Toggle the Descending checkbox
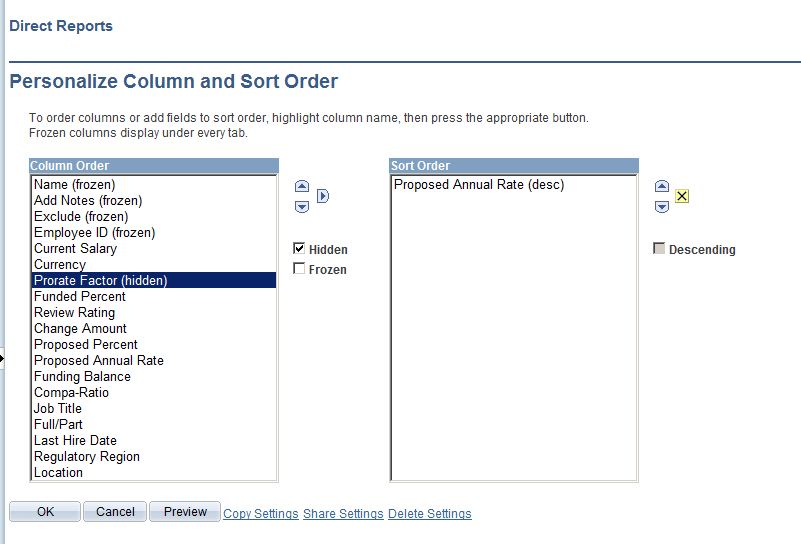This screenshot has height=544, width=801. pos(659,249)
